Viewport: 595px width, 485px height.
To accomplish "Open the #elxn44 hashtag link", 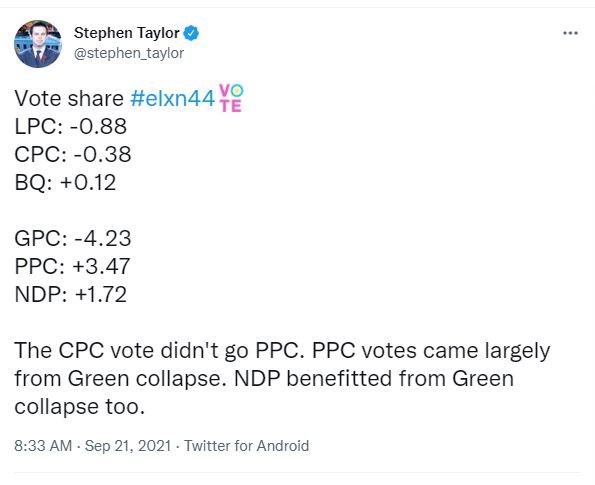I will coord(173,99).
